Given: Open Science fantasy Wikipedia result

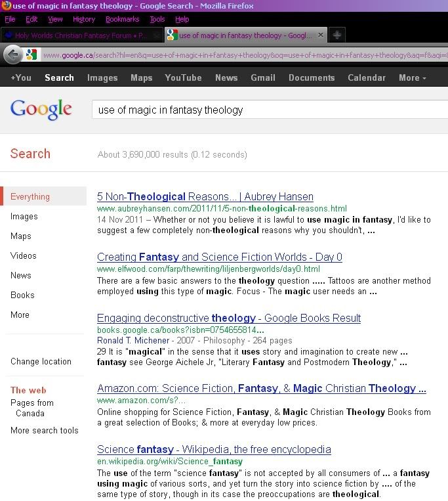Looking at the screenshot, I should (x=214, y=450).
